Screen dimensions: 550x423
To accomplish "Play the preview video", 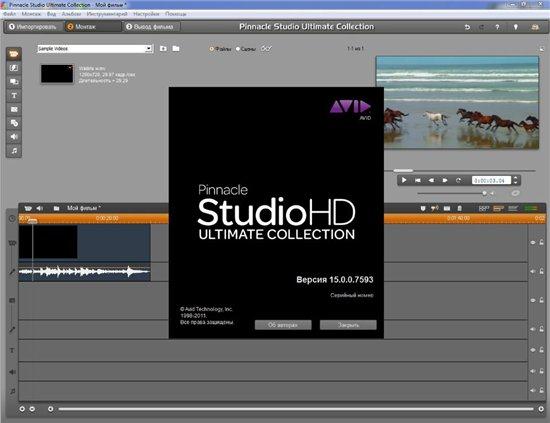I will pyautogui.click(x=404, y=180).
